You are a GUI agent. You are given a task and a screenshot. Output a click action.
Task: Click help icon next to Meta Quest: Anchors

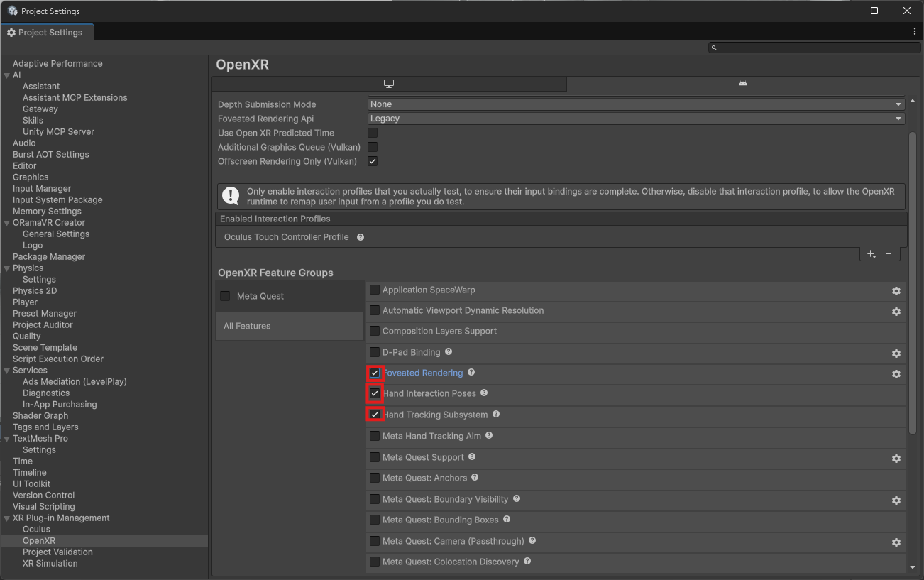coord(475,477)
